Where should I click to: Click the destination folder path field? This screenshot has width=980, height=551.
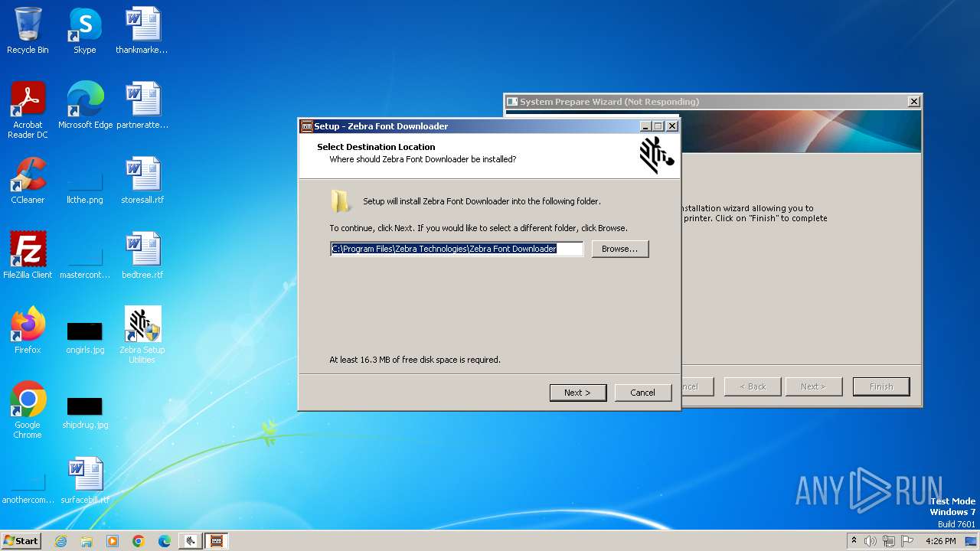pyautogui.click(x=457, y=249)
